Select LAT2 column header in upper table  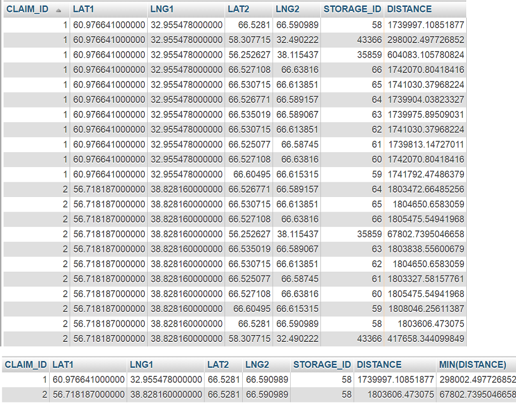coord(238,9)
